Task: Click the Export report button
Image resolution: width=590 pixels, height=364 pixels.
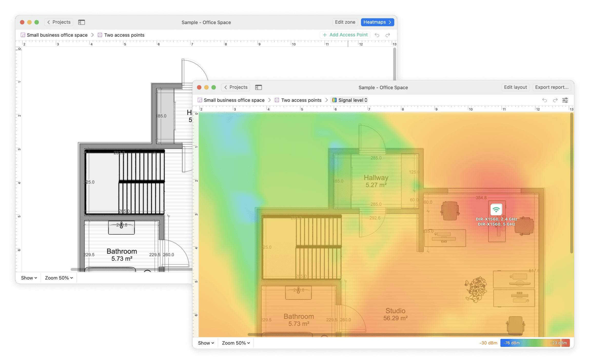Action: (552, 87)
